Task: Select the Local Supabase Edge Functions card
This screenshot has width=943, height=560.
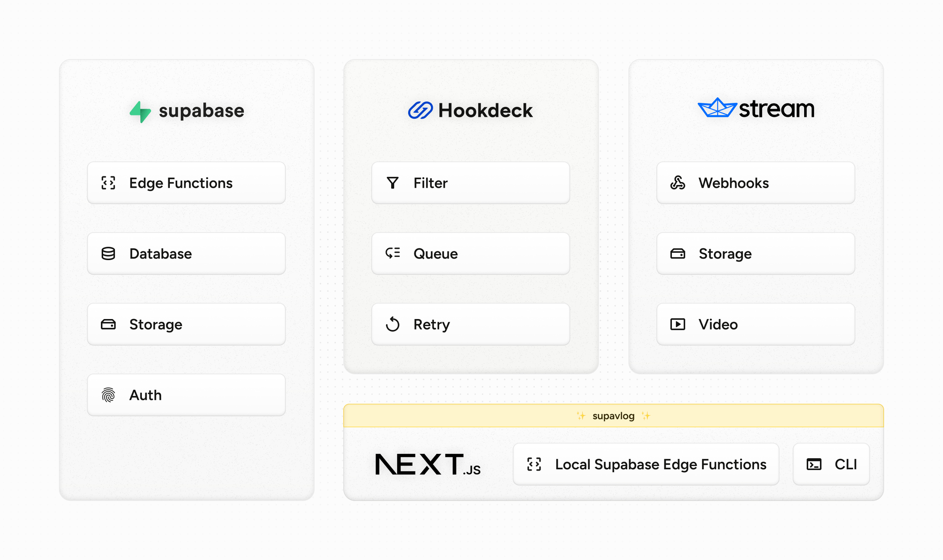Action: click(646, 464)
